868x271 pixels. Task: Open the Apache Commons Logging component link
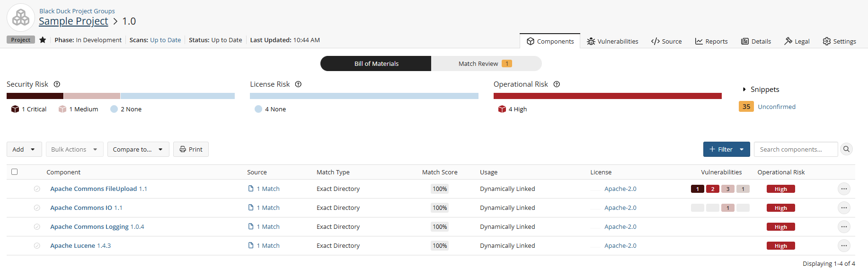(x=89, y=226)
